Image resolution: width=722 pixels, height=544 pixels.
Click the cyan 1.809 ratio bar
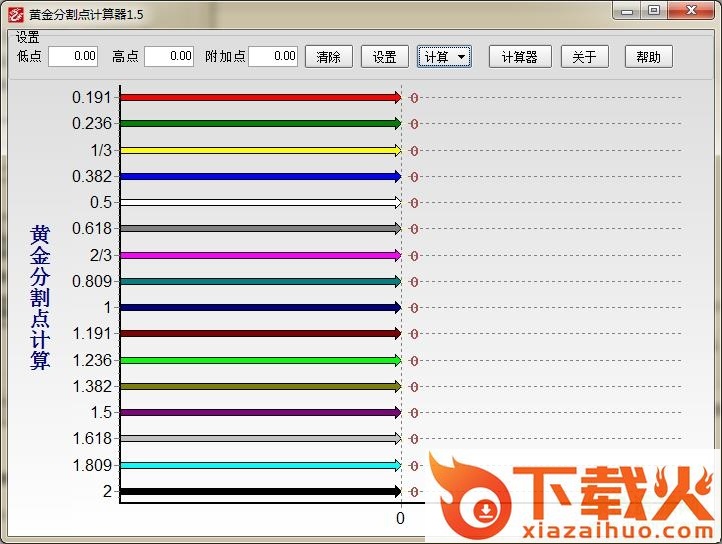[261, 465]
